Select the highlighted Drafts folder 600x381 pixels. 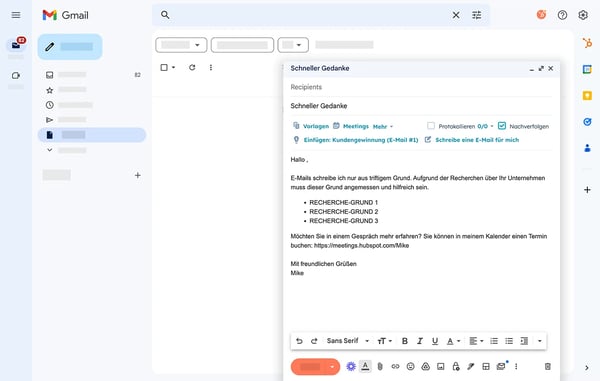pos(92,135)
